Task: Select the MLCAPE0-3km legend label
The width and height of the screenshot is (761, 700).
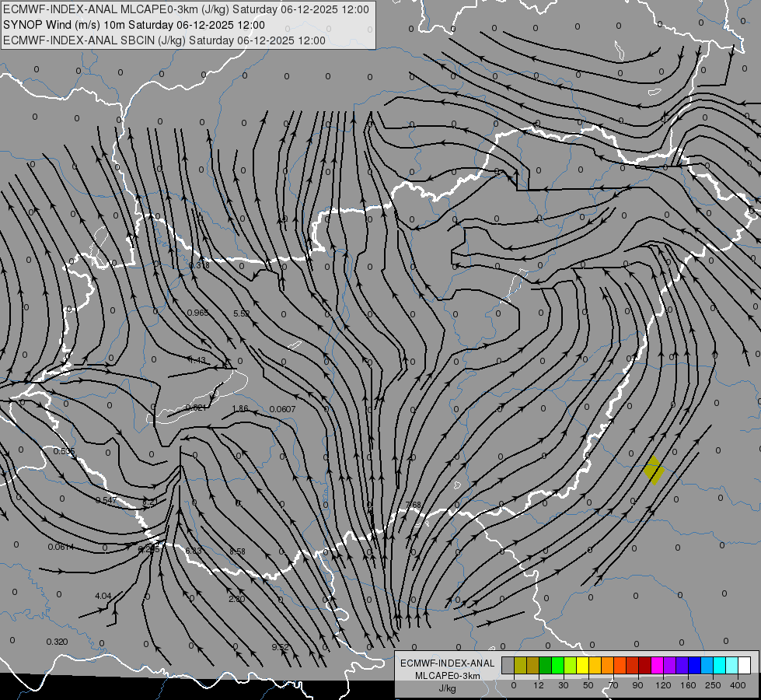Action: pyautogui.click(x=447, y=676)
